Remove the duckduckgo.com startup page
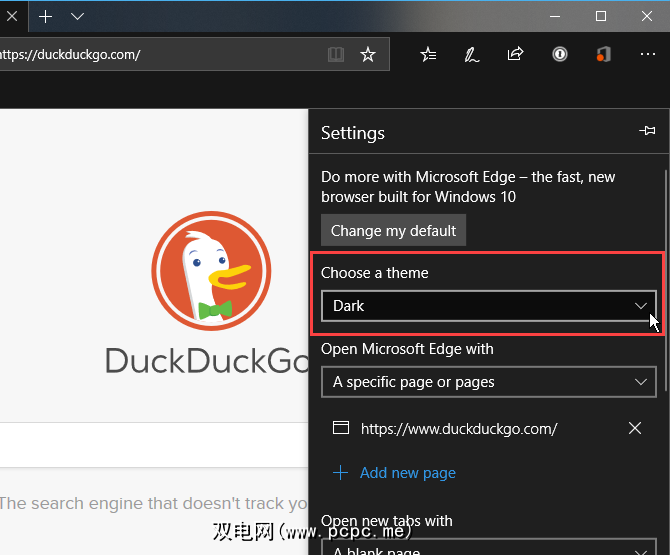This screenshot has width=670, height=555. (x=635, y=428)
